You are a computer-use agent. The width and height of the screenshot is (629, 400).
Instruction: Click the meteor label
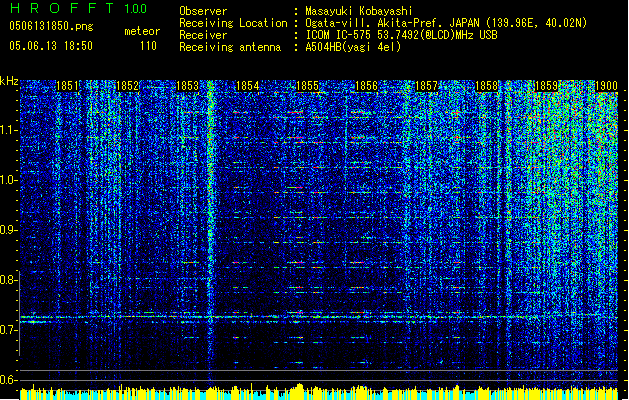[x=142, y=31]
